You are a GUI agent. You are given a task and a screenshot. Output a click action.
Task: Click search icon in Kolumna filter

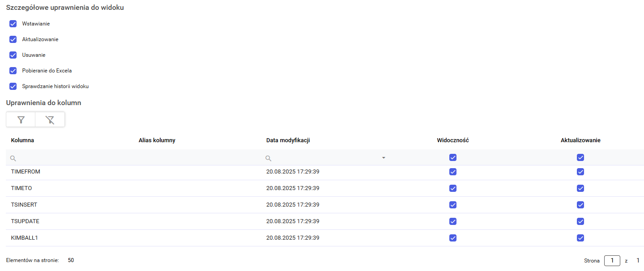point(13,158)
